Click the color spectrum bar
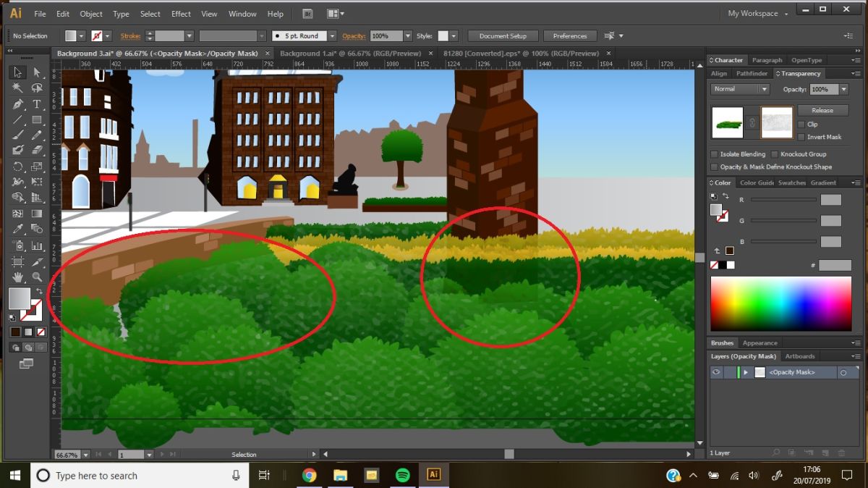Viewport: 868px width, 488px height. click(780, 304)
